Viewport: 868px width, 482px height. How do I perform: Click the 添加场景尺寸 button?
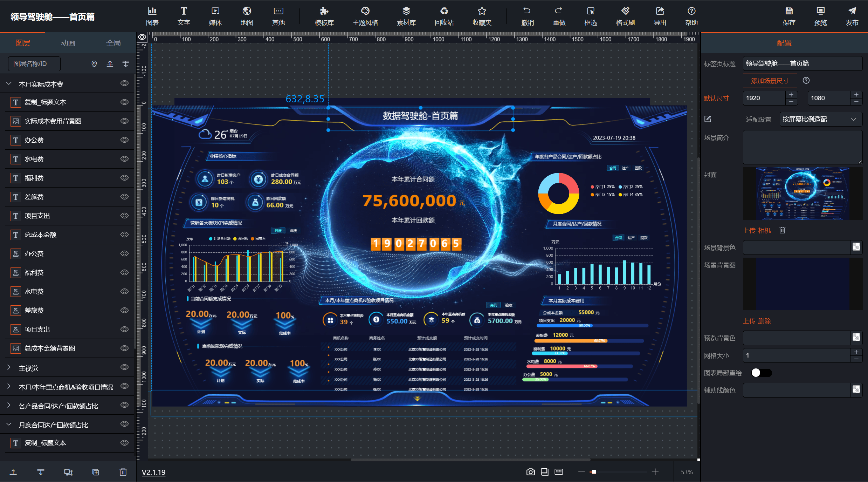click(770, 81)
